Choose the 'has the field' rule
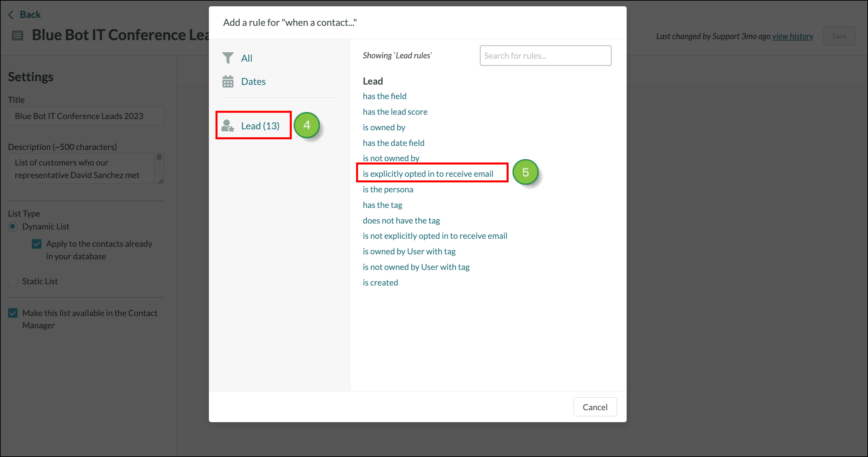 coord(385,96)
